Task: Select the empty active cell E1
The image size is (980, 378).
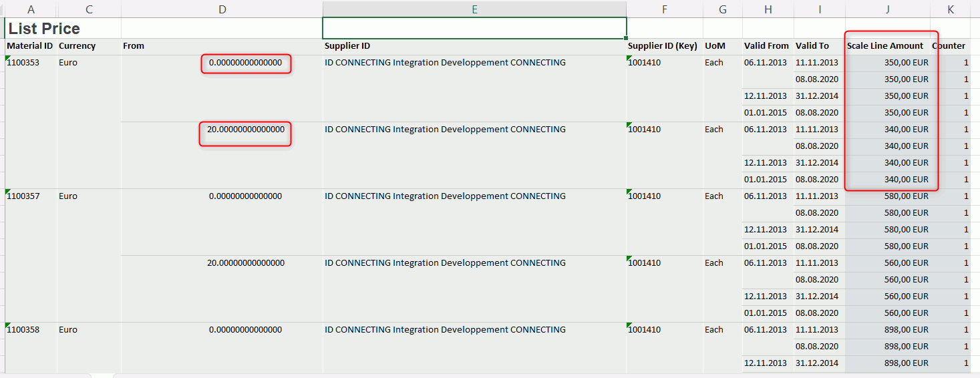Action: pyautogui.click(x=474, y=29)
